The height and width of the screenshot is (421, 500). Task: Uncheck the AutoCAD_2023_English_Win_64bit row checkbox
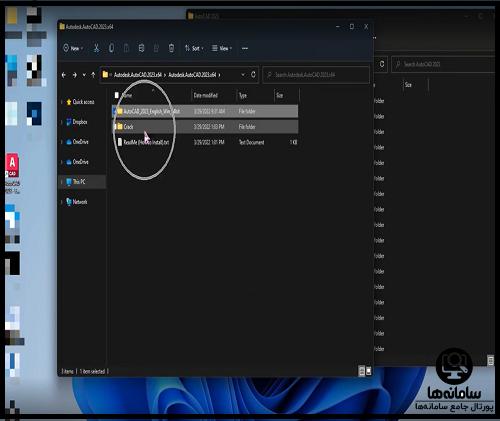tap(114, 111)
